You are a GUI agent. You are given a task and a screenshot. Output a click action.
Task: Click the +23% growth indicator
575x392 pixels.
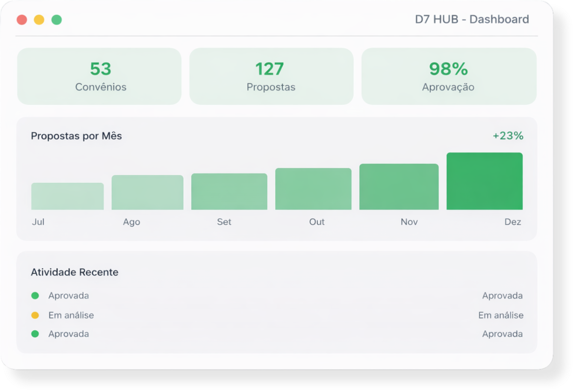508,136
